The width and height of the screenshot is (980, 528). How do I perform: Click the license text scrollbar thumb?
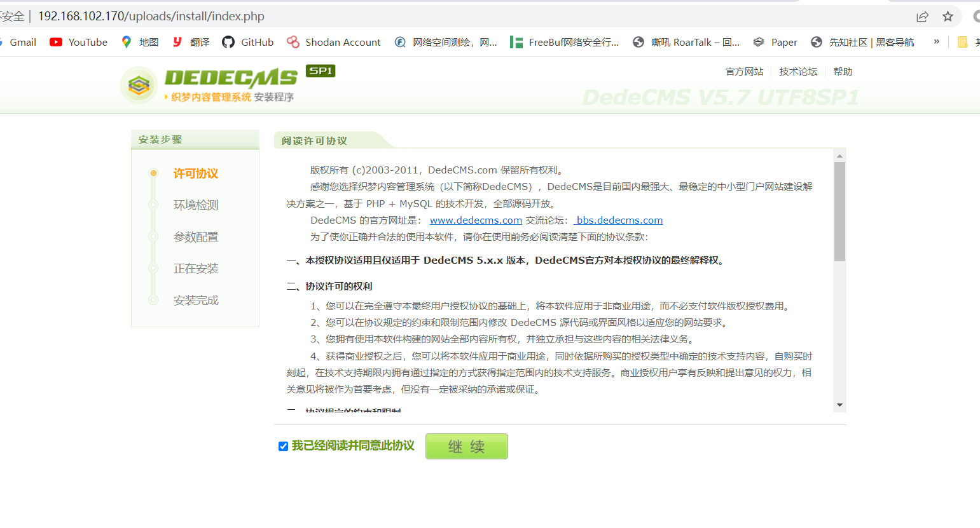pyautogui.click(x=839, y=212)
